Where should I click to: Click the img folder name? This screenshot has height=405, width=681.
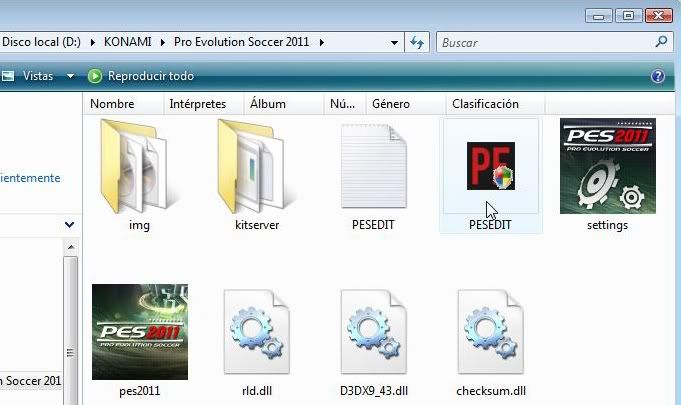coord(139,225)
